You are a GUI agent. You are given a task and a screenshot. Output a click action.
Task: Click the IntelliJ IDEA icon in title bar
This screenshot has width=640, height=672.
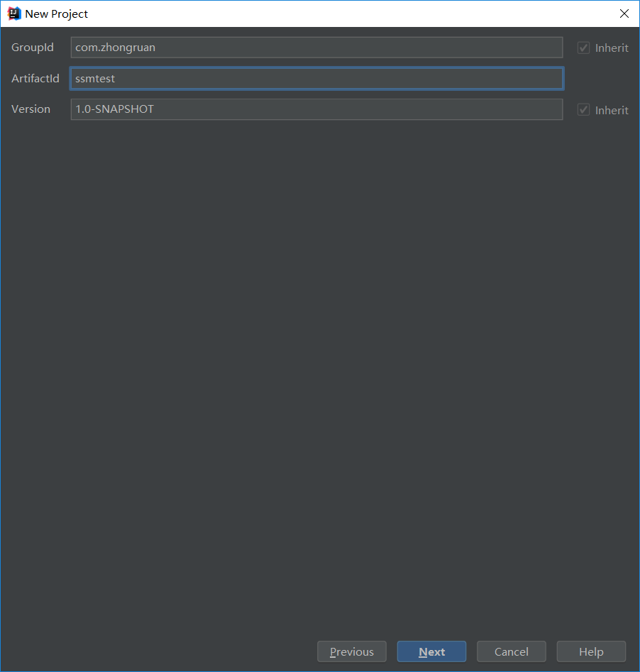click(14, 13)
